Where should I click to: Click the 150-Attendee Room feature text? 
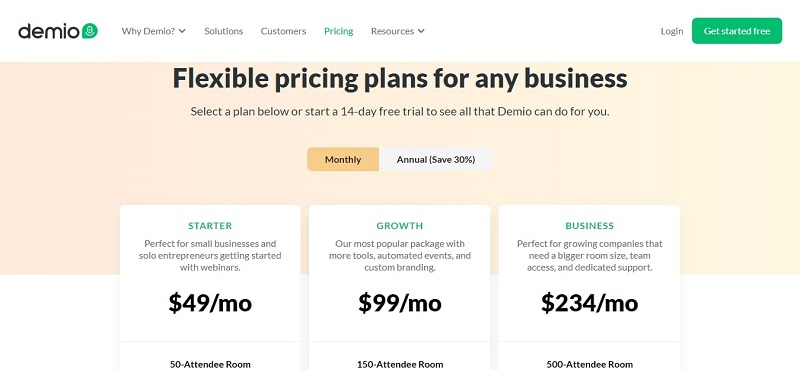pos(400,364)
